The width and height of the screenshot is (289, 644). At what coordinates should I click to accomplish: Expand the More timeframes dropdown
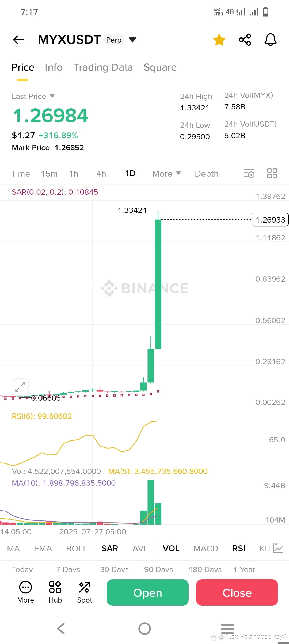tap(167, 174)
